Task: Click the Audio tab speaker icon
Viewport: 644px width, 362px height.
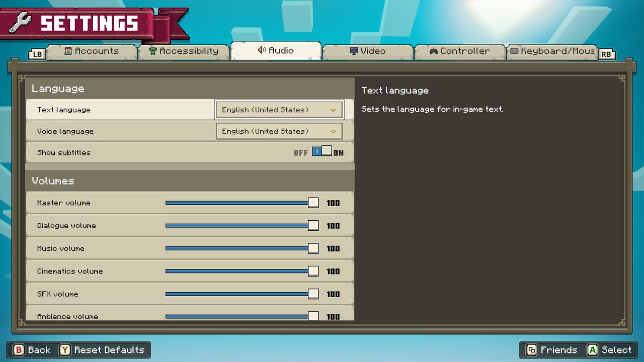Action: tap(262, 50)
